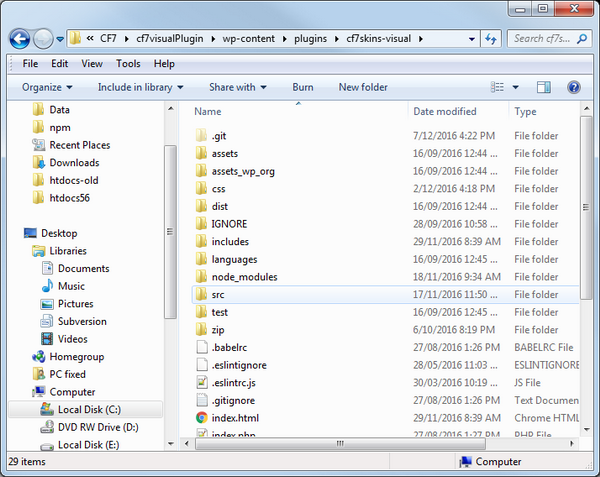
Task: Sort by the Date modified column header
Action: pyautogui.click(x=445, y=112)
